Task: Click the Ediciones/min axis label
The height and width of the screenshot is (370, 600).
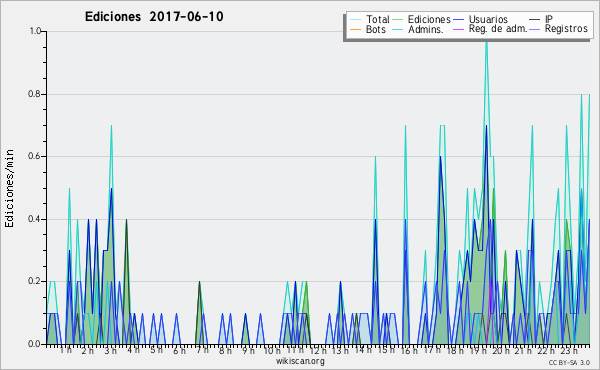Action: pos(9,188)
